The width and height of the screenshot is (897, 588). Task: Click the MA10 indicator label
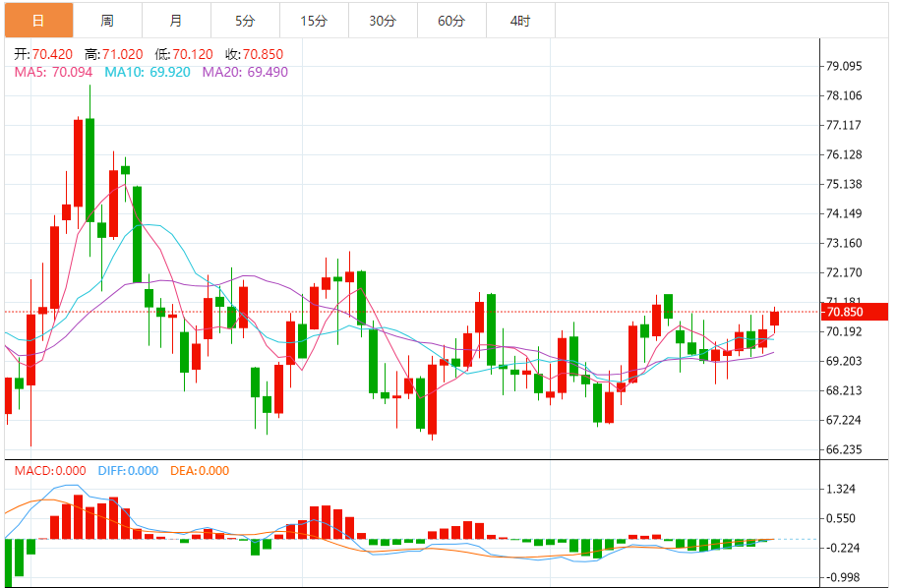[147, 72]
